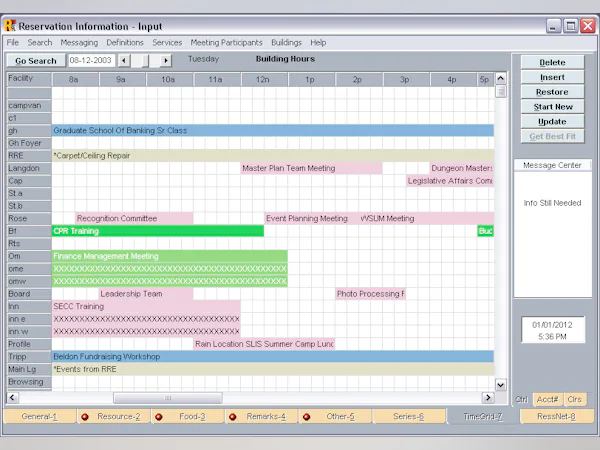
Task: Click the 12n time column header
Action: click(x=264, y=79)
